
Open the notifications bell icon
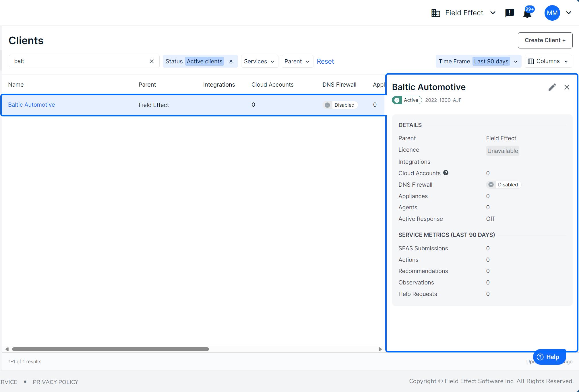click(527, 13)
